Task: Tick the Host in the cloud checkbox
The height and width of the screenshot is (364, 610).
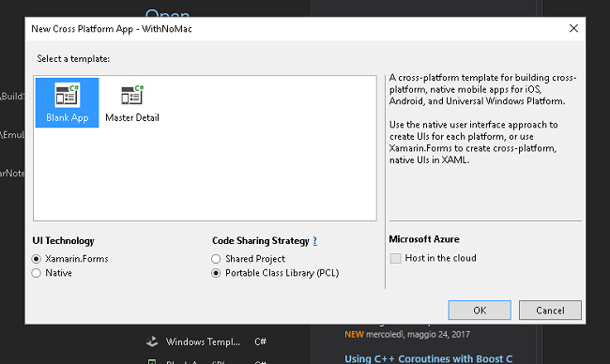Action: (x=396, y=258)
